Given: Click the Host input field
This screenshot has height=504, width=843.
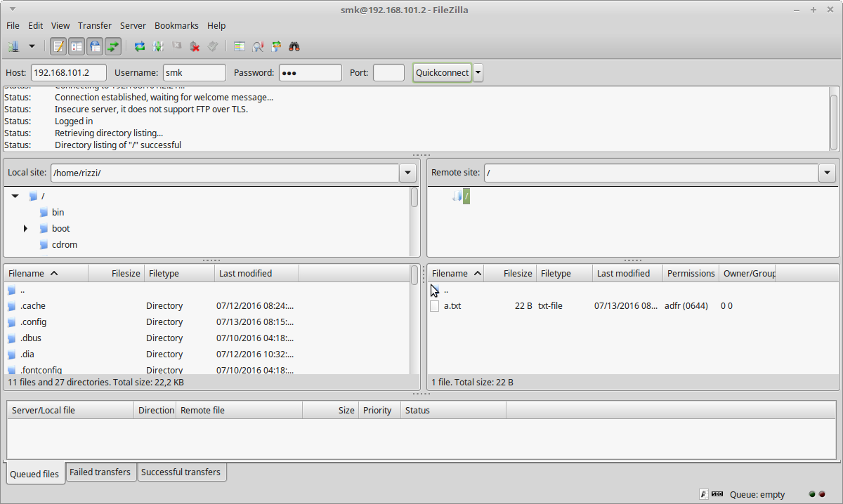Looking at the screenshot, I should (x=69, y=73).
